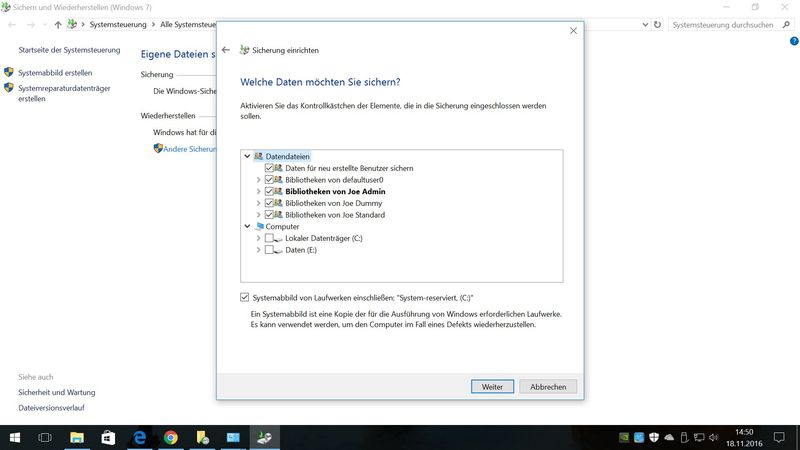This screenshot has width=800, height=450.
Task: Select the Datendateien tree item
Action: point(287,157)
